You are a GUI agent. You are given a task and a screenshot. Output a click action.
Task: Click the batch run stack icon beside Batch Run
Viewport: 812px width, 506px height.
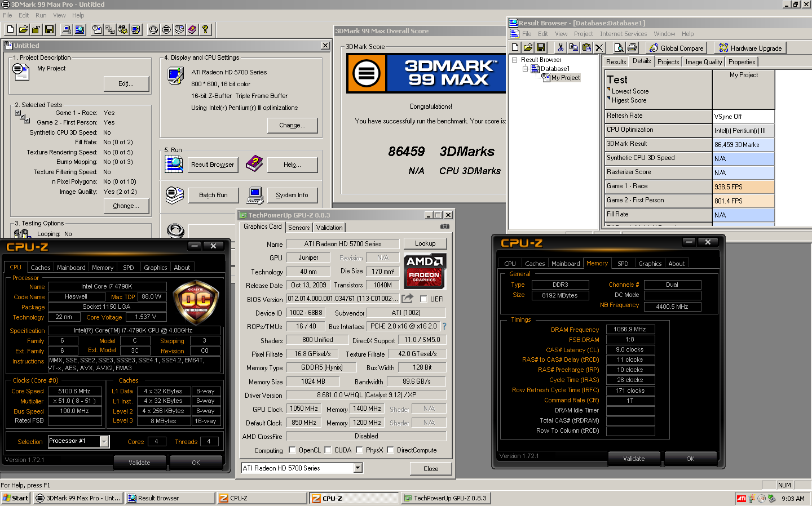(x=175, y=195)
